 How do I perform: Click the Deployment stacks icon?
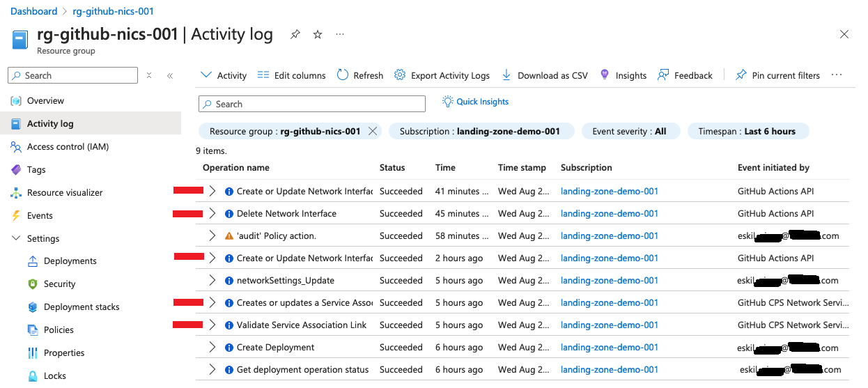click(32, 307)
